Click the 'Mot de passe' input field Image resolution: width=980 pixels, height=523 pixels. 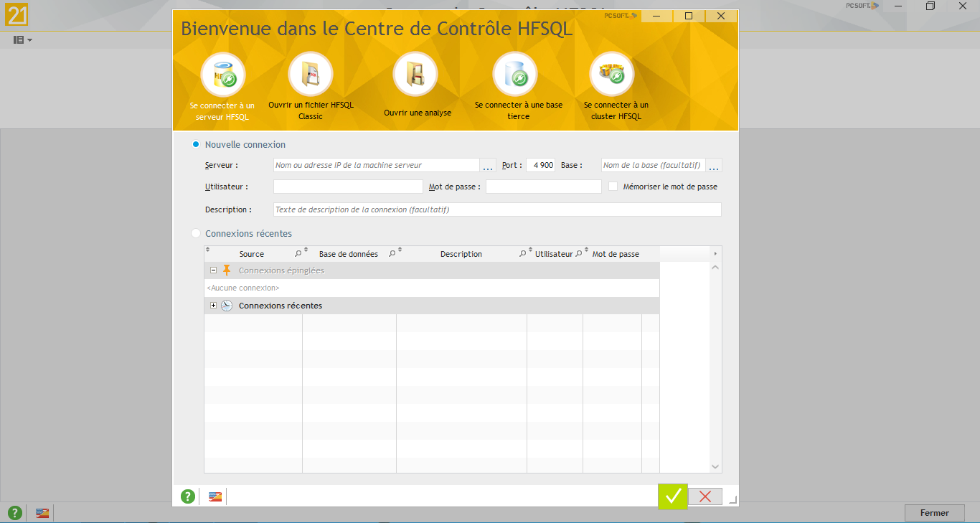coord(544,187)
